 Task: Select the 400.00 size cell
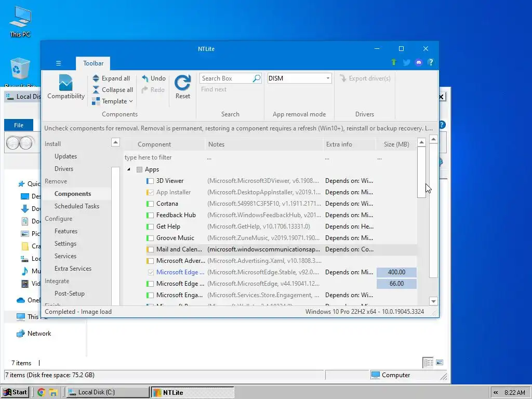[396, 272]
